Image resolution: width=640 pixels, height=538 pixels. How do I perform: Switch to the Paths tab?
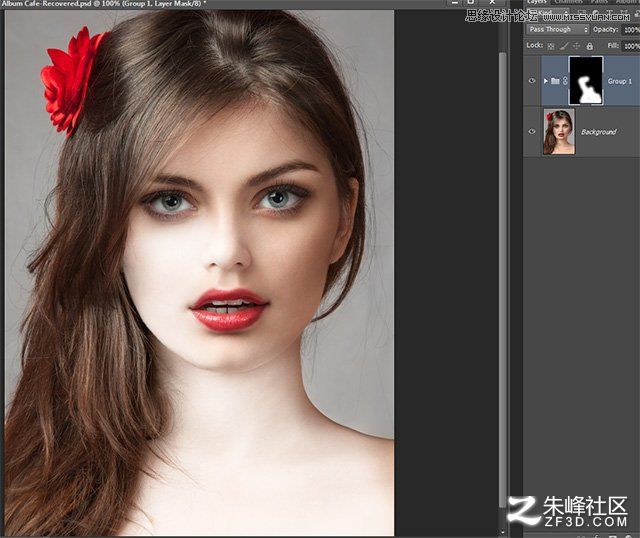(x=599, y=2)
